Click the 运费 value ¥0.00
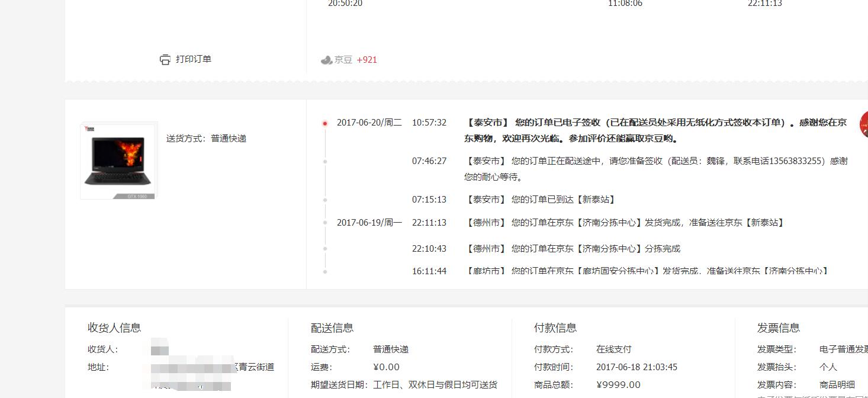868x398 pixels. click(x=386, y=367)
